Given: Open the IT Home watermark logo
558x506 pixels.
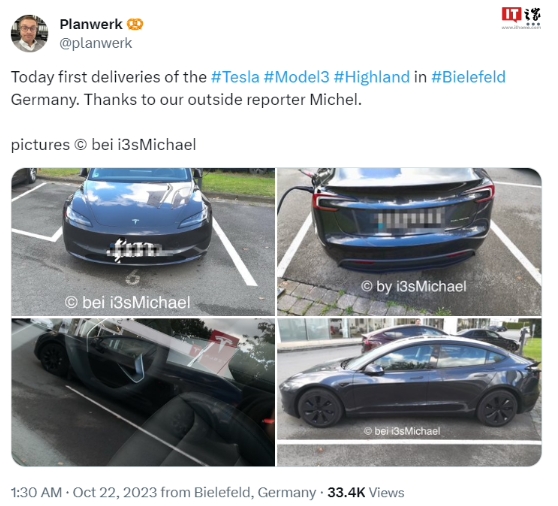Looking at the screenshot, I should point(521,18).
